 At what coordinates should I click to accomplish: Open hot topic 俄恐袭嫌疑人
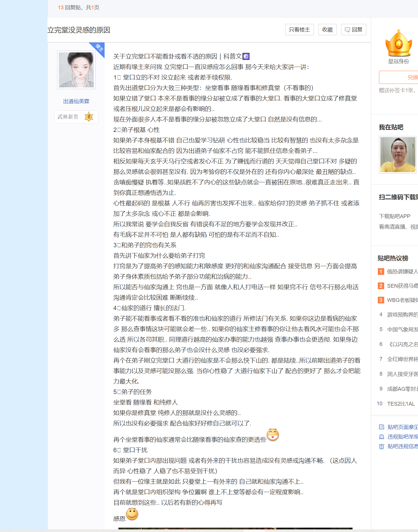point(402,271)
